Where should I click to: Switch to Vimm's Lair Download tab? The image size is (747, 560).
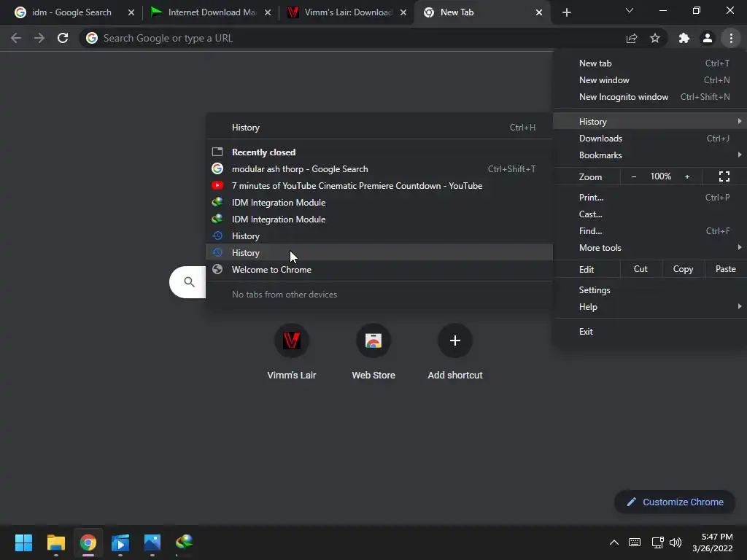347,12
